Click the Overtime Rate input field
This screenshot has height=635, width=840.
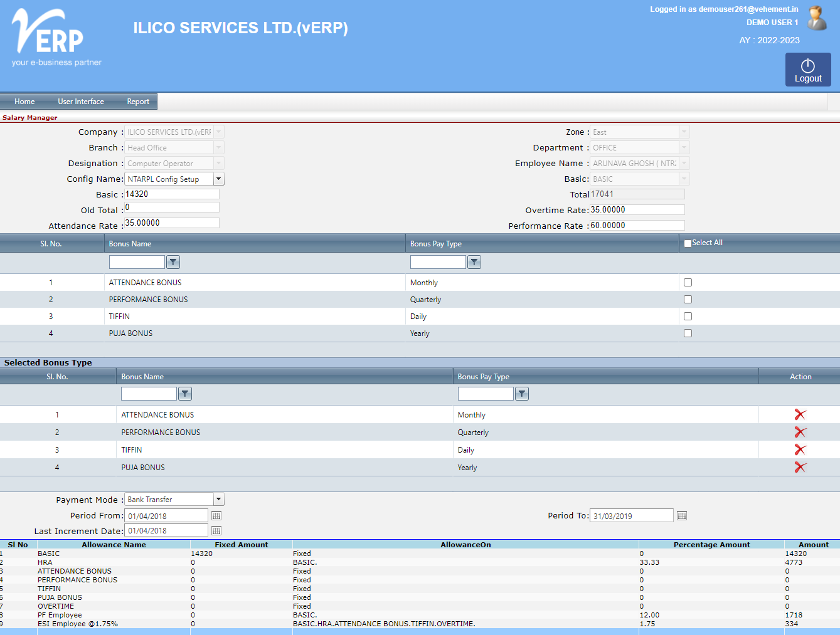(637, 210)
